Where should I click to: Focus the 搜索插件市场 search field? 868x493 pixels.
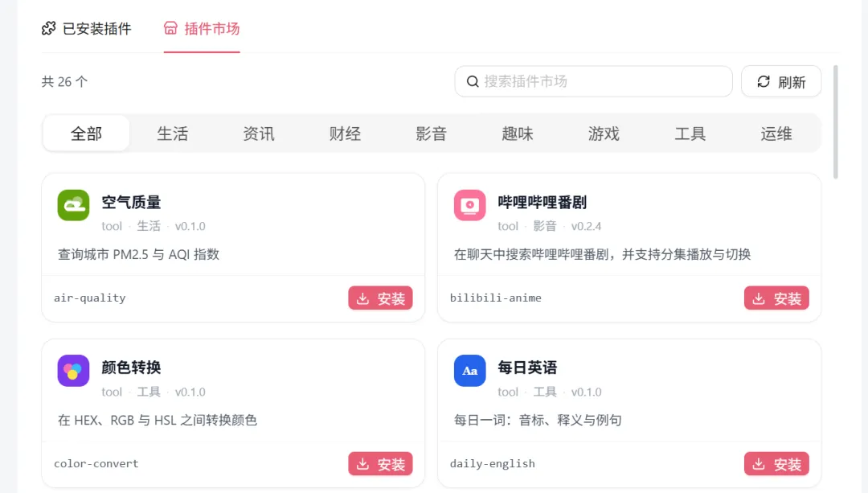593,81
